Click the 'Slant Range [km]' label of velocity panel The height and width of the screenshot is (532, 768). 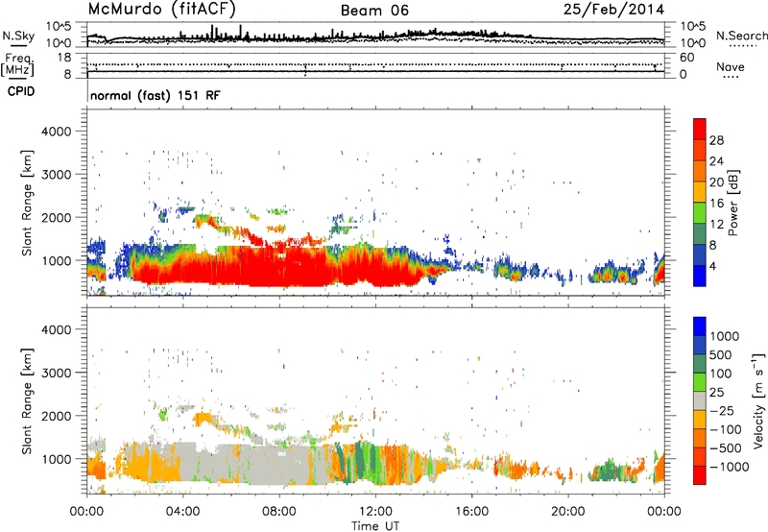[x=27, y=400]
